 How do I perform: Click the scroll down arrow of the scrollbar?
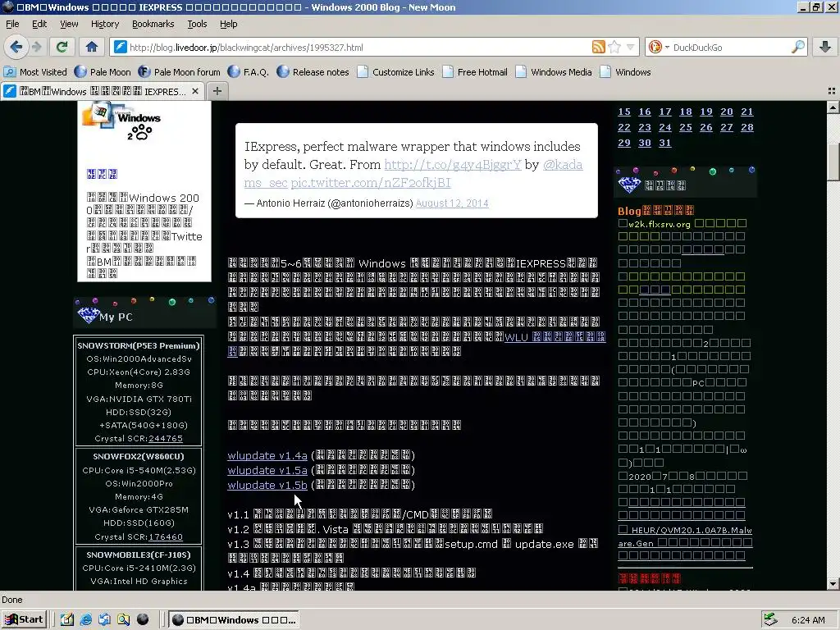833,584
